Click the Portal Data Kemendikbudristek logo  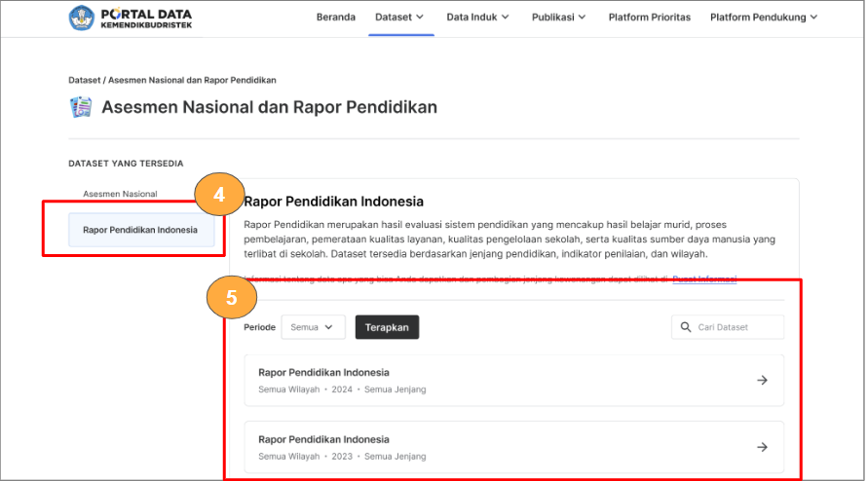coord(131,18)
